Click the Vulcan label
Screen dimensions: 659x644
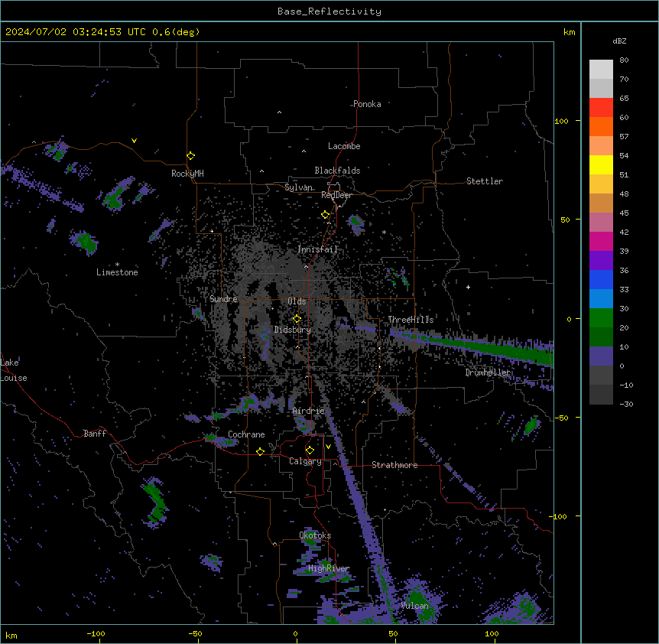(414, 605)
